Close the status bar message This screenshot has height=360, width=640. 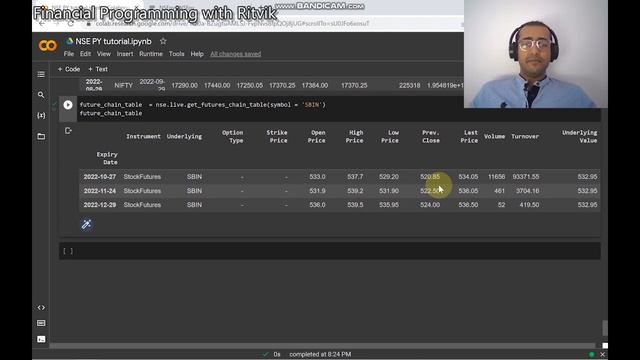pyautogui.click(x=602, y=354)
